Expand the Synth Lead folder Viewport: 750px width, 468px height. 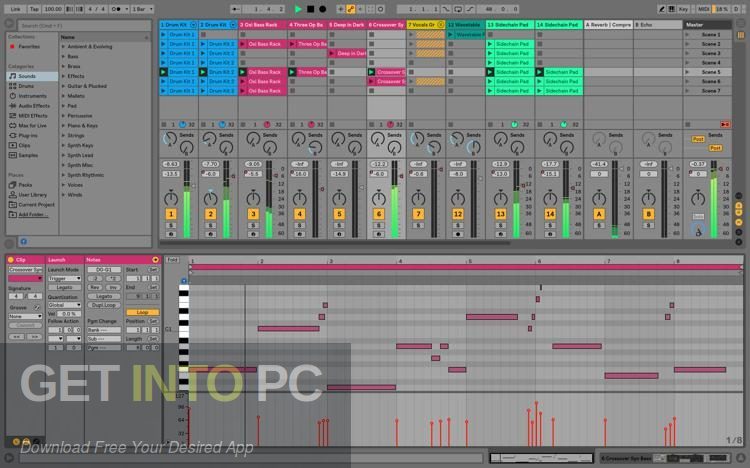tap(63, 156)
